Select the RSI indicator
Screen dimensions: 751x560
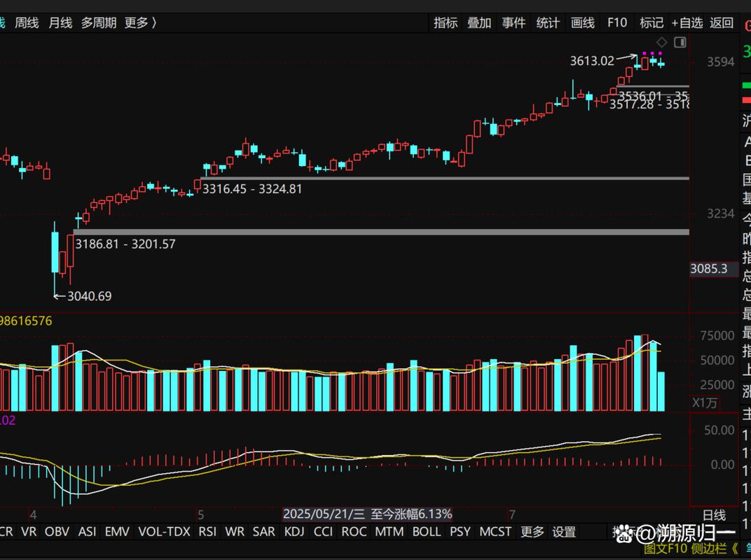click(207, 531)
